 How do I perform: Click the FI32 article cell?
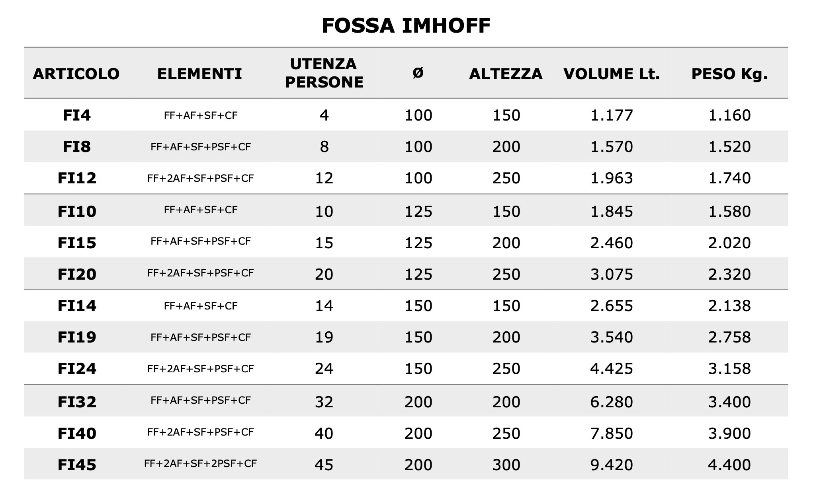click(x=77, y=402)
